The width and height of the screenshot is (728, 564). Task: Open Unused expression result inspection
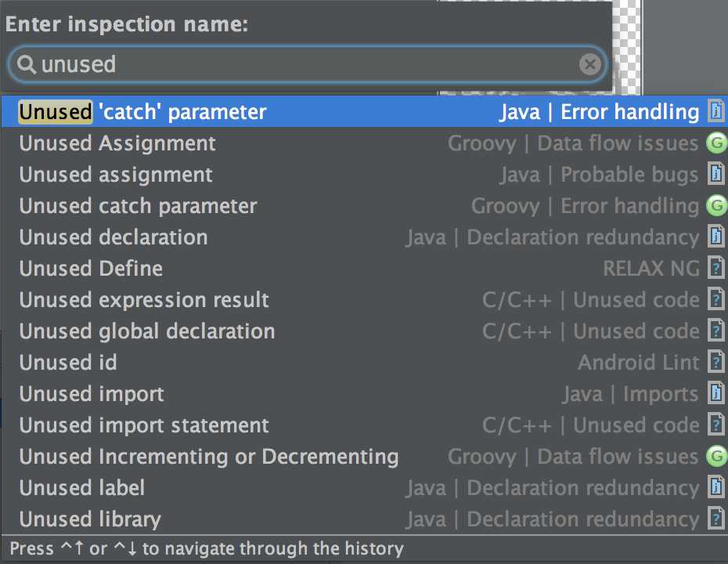pyautogui.click(x=144, y=300)
